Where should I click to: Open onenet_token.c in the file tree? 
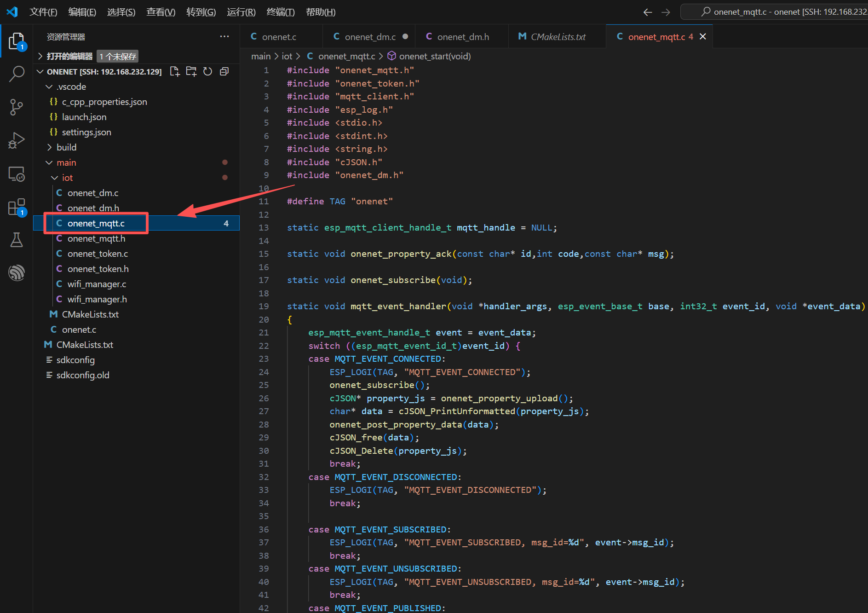[98, 254]
